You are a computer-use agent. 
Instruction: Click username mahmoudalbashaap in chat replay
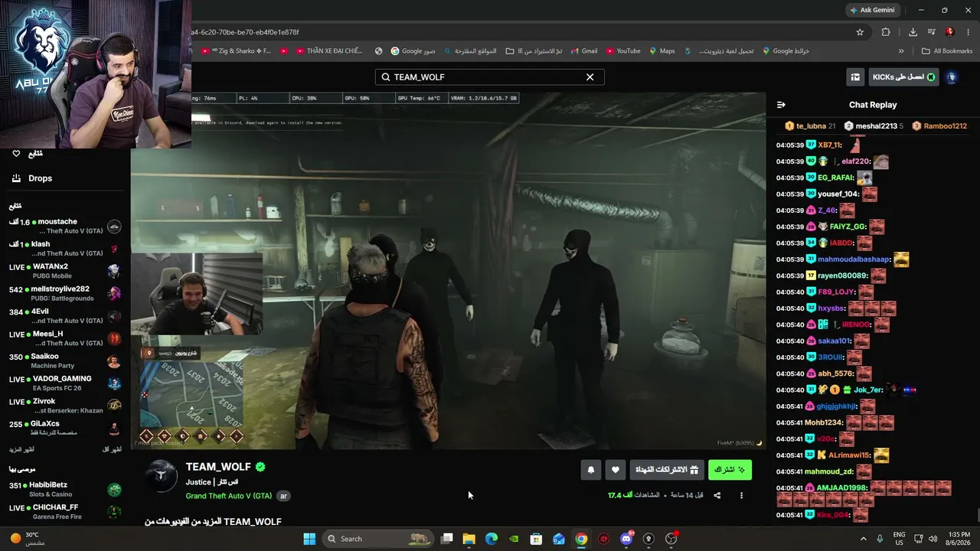pos(854,259)
